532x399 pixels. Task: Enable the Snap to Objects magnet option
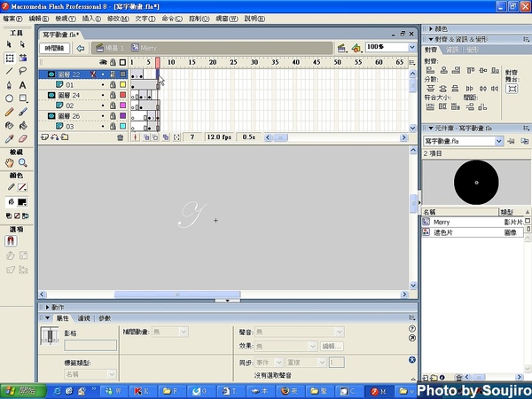[12, 240]
